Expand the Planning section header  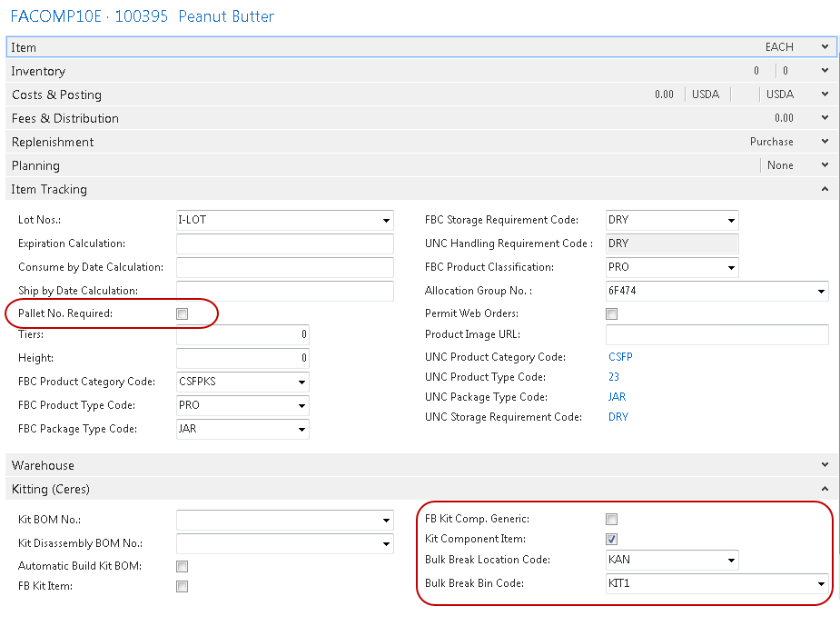[825, 165]
